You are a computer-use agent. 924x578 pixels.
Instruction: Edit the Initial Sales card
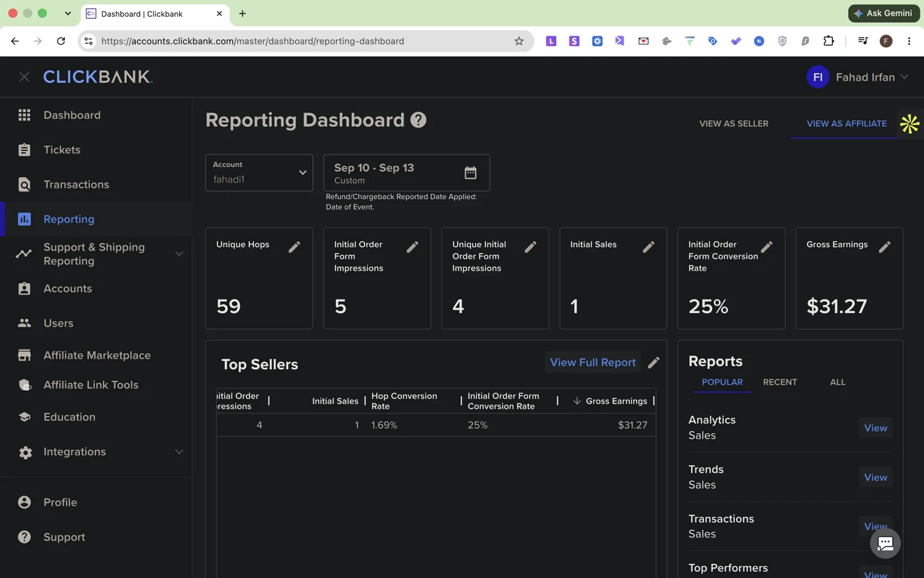click(649, 246)
